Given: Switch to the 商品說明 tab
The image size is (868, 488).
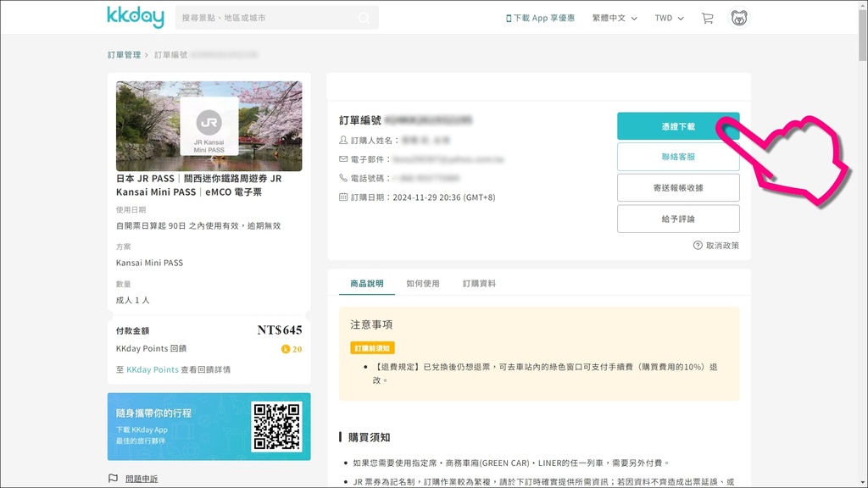Looking at the screenshot, I should tap(367, 283).
